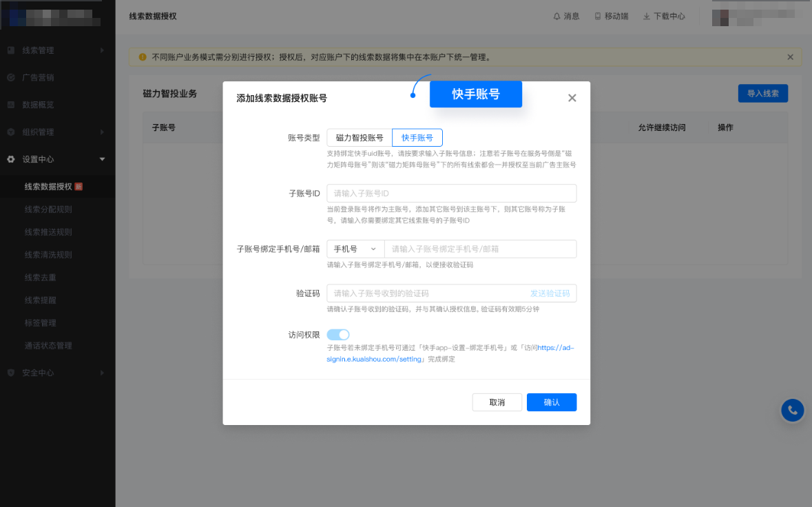The height and width of the screenshot is (507, 812).
Task: Click the 广告营销 sidebar icon
Action: 11,77
